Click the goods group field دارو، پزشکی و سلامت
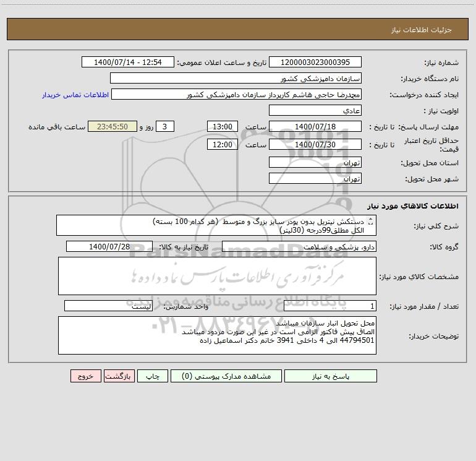The width and height of the screenshot is (476, 461). point(299,246)
